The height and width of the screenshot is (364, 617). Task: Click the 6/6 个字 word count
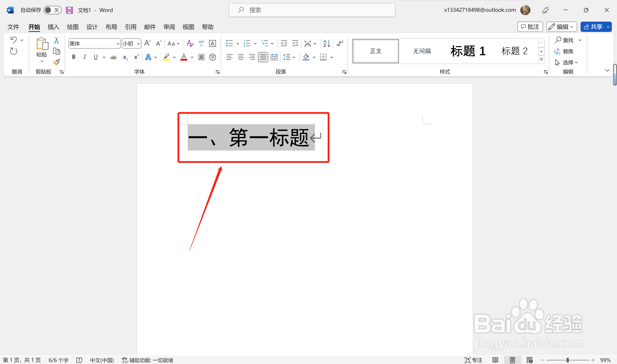click(x=58, y=360)
